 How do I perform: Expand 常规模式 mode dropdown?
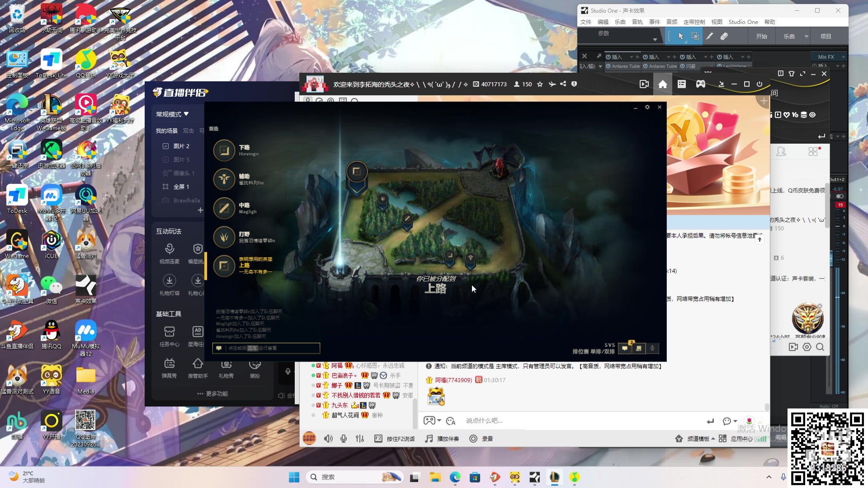(172, 114)
